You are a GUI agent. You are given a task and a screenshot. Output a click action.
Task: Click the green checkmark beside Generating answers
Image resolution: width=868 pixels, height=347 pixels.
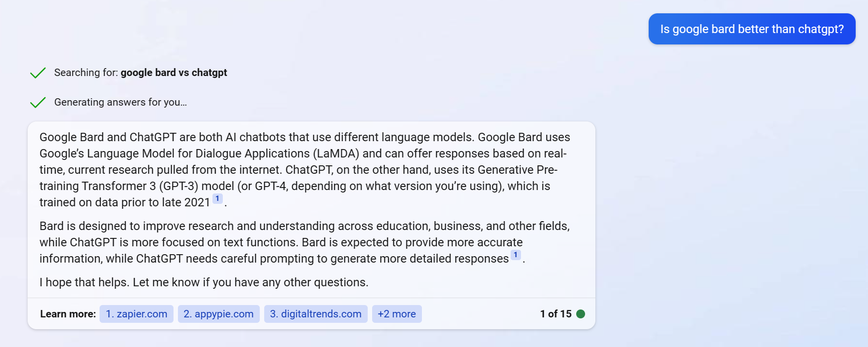[38, 103]
